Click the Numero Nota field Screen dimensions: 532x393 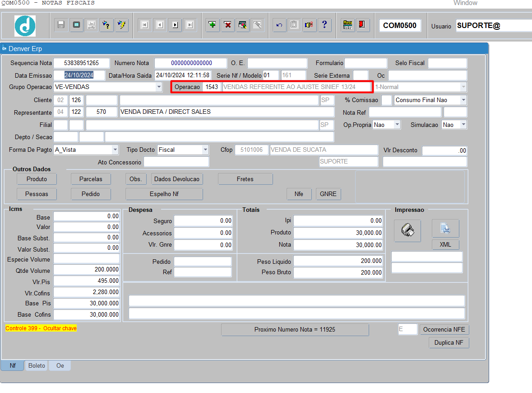191,63
